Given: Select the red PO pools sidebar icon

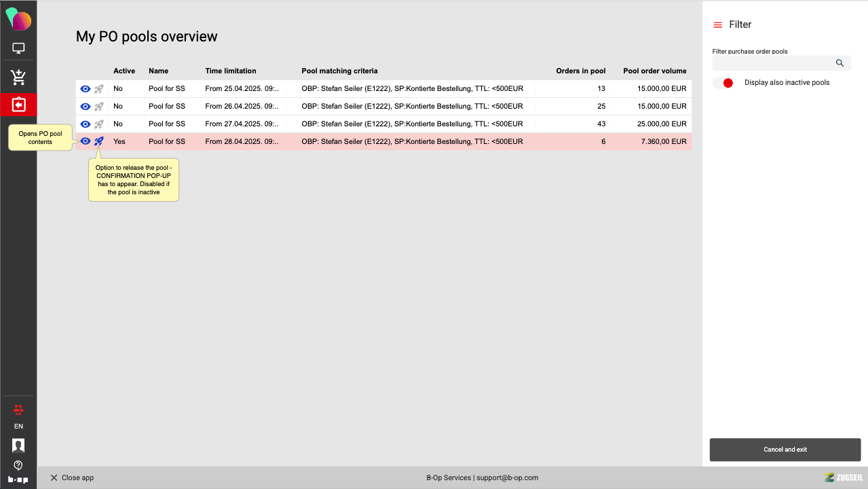Looking at the screenshot, I should pyautogui.click(x=18, y=105).
